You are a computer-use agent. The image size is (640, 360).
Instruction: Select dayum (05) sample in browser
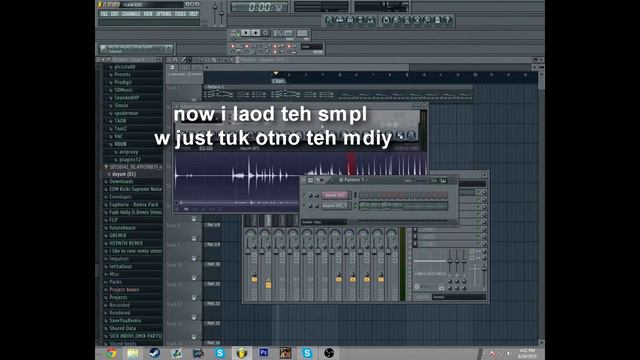click(124, 174)
